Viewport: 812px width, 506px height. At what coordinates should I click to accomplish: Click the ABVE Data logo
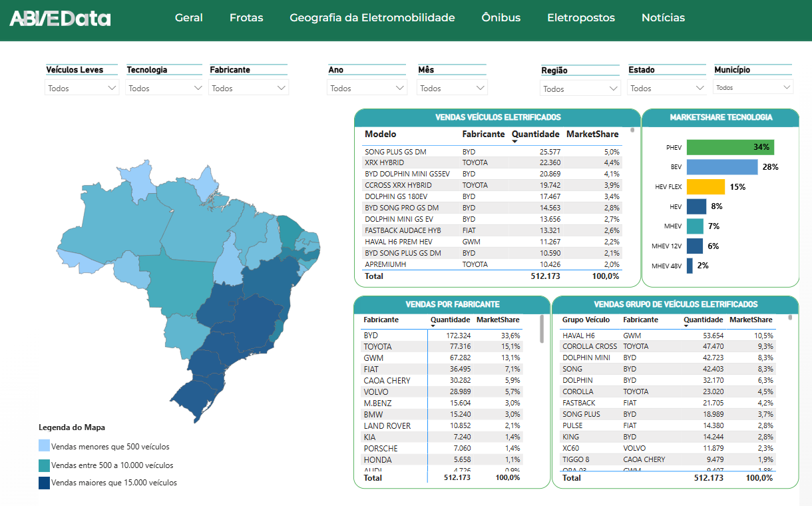click(x=60, y=19)
